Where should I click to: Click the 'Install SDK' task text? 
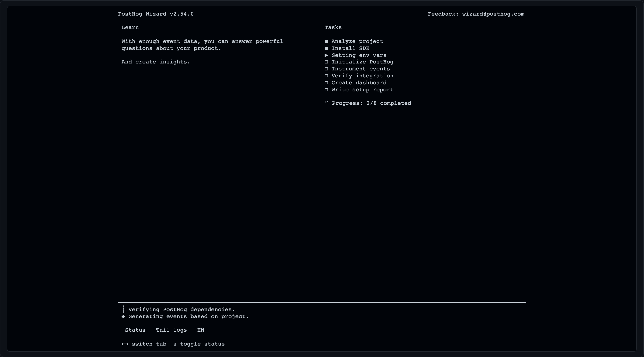tap(350, 49)
